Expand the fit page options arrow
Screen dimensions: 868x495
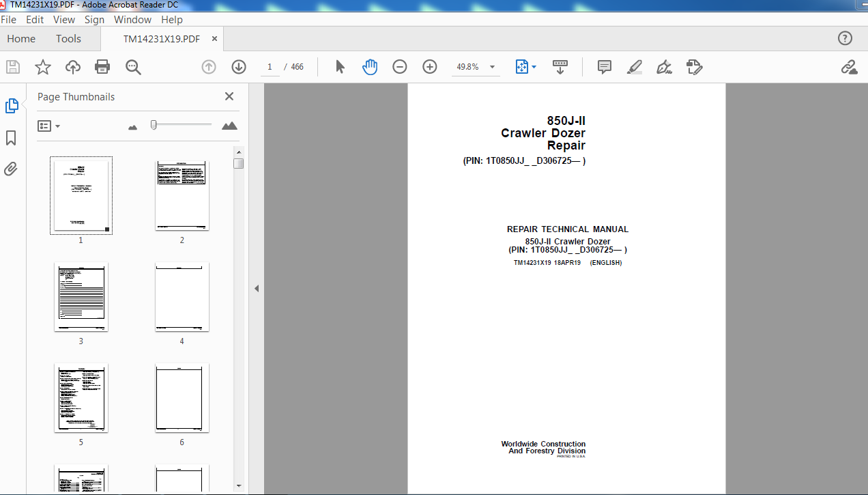(x=534, y=67)
